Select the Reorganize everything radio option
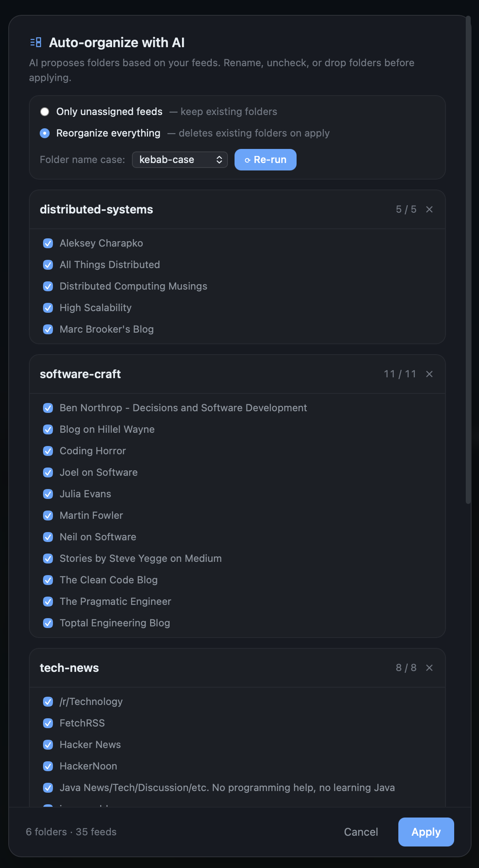Screen dimensions: 479x868 coord(45,133)
